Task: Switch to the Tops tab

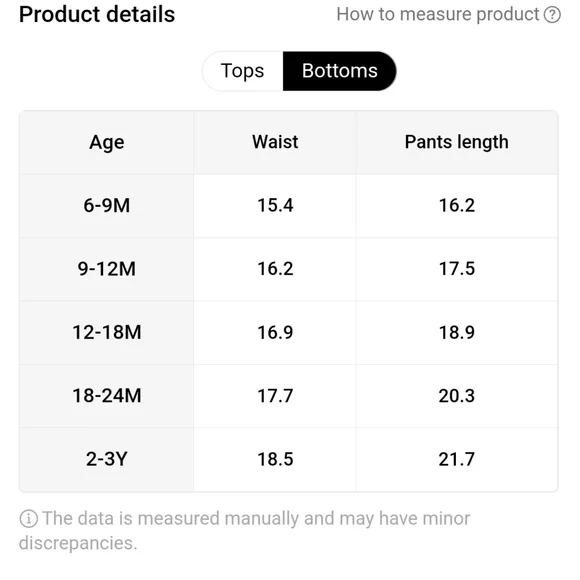Action: 242,71
